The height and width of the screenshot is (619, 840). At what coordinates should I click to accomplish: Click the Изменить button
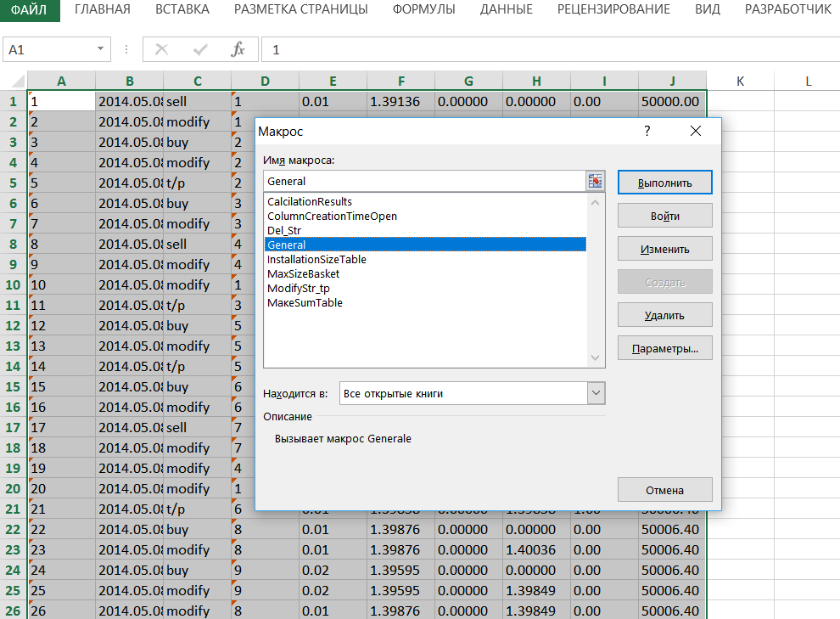pos(665,249)
